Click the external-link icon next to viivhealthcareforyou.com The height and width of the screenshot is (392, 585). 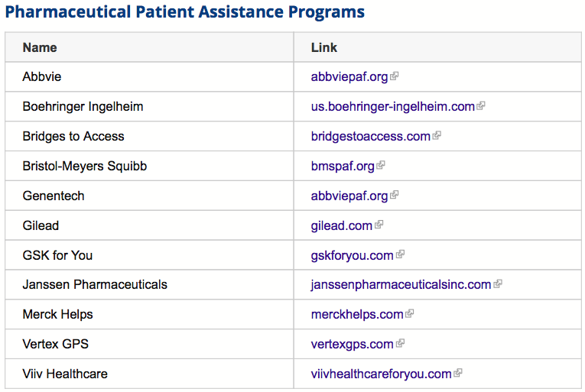(458, 373)
